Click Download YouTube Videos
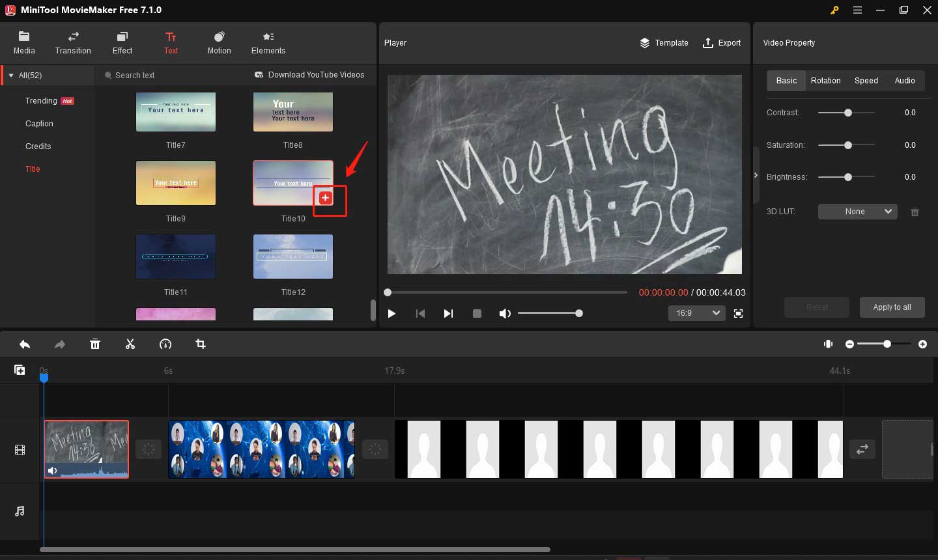Screen dimensions: 938x560 click(309, 75)
